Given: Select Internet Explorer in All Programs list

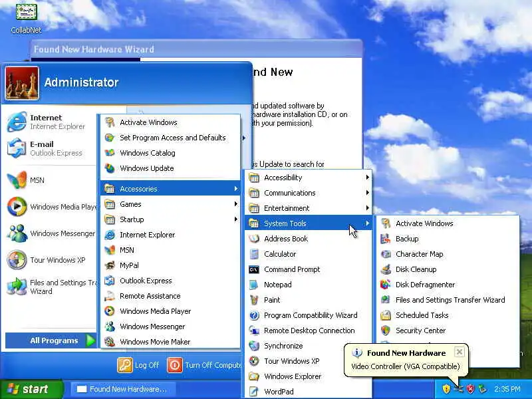Looking at the screenshot, I should 170,235.
